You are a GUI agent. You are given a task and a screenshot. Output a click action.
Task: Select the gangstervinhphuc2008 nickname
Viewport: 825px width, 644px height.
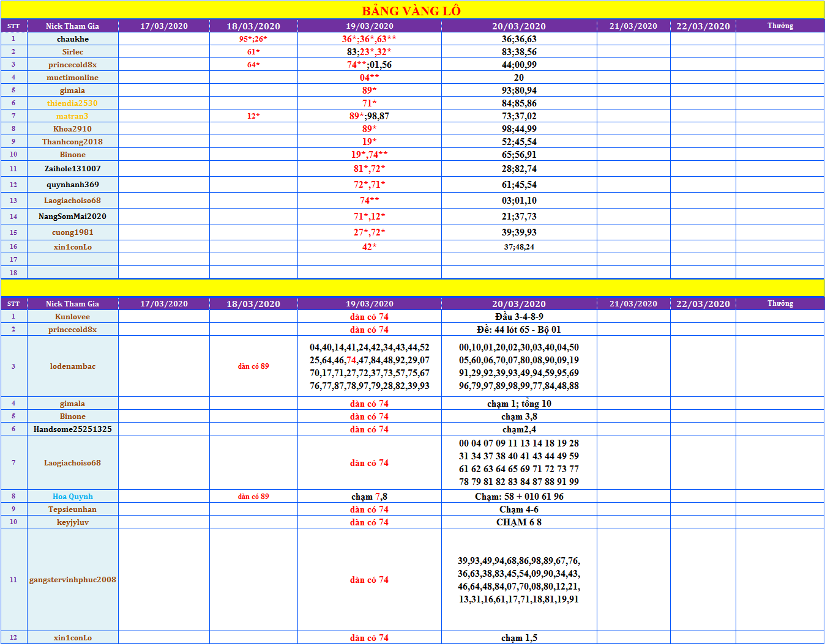(x=73, y=580)
